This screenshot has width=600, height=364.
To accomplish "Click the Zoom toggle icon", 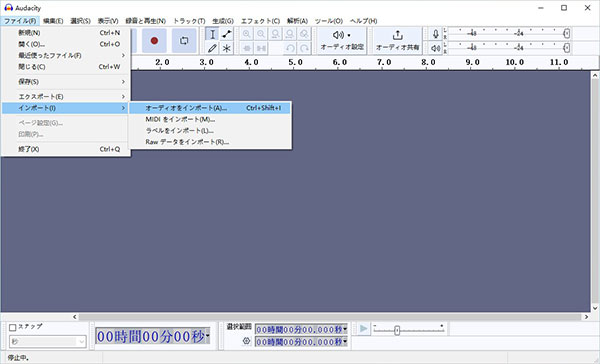I will (304, 34).
